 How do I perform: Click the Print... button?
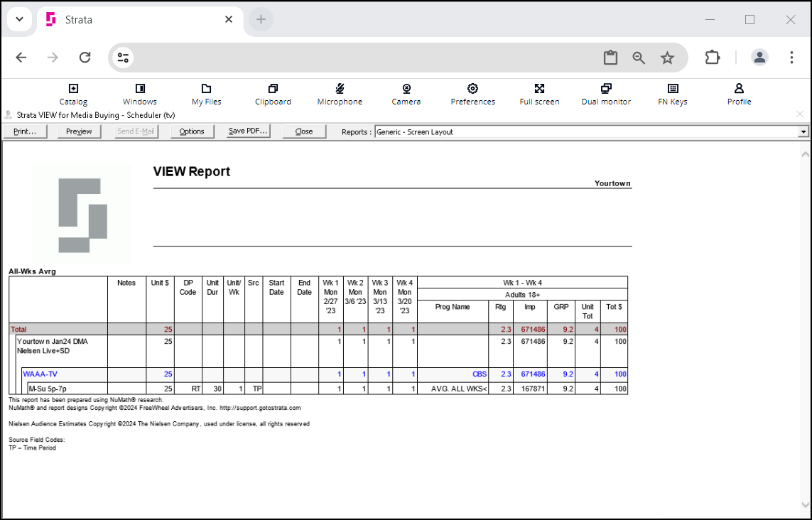point(25,131)
